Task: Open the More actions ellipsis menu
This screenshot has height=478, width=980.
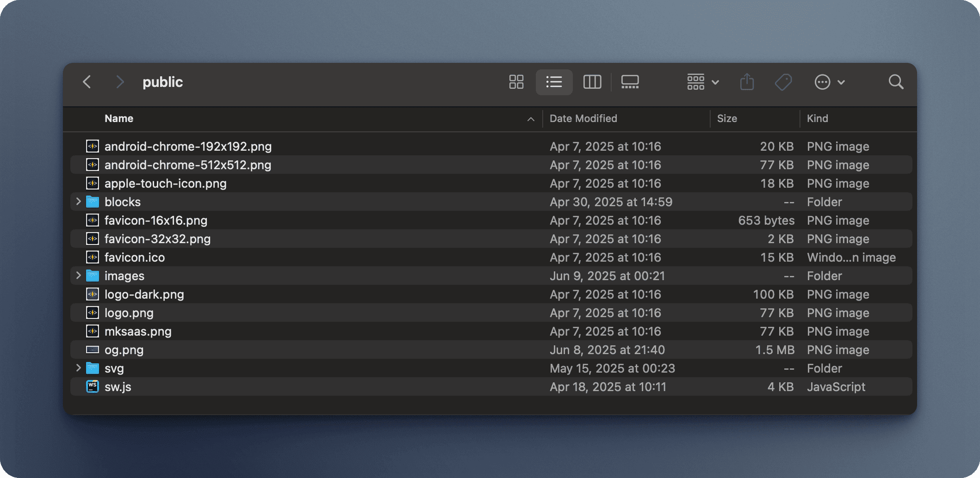Action: [x=829, y=82]
